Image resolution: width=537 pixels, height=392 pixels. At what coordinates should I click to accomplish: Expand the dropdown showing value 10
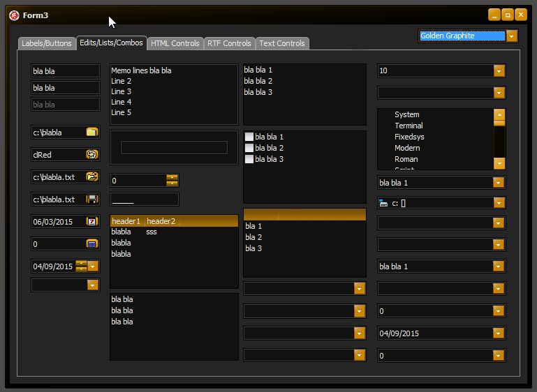point(499,71)
